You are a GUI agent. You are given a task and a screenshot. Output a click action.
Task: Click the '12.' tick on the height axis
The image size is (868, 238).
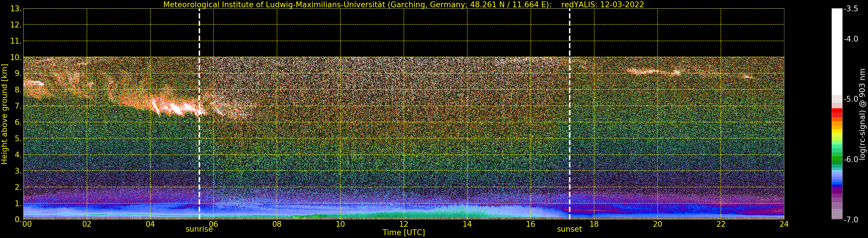pyautogui.click(x=16, y=25)
